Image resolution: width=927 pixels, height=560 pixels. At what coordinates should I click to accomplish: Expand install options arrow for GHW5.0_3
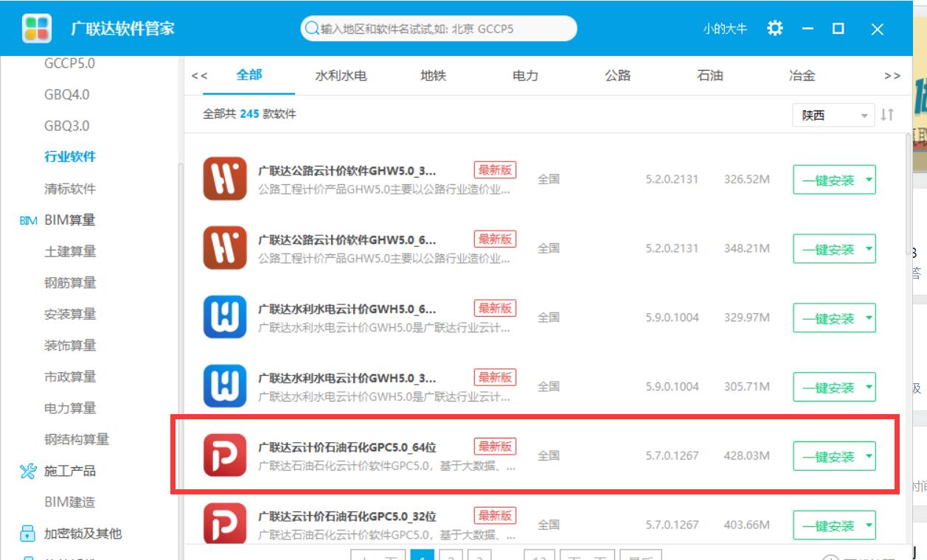(x=868, y=180)
